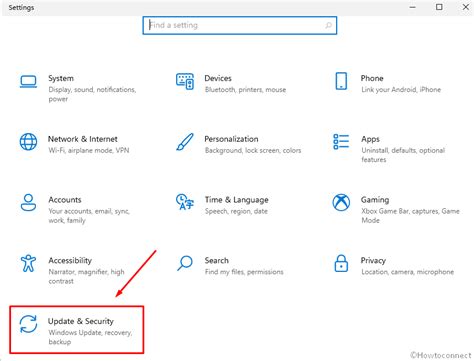Click the Network & Internet title text
Image resolution: width=474 pixels, height=361 pixels.
tap(83, 139)
